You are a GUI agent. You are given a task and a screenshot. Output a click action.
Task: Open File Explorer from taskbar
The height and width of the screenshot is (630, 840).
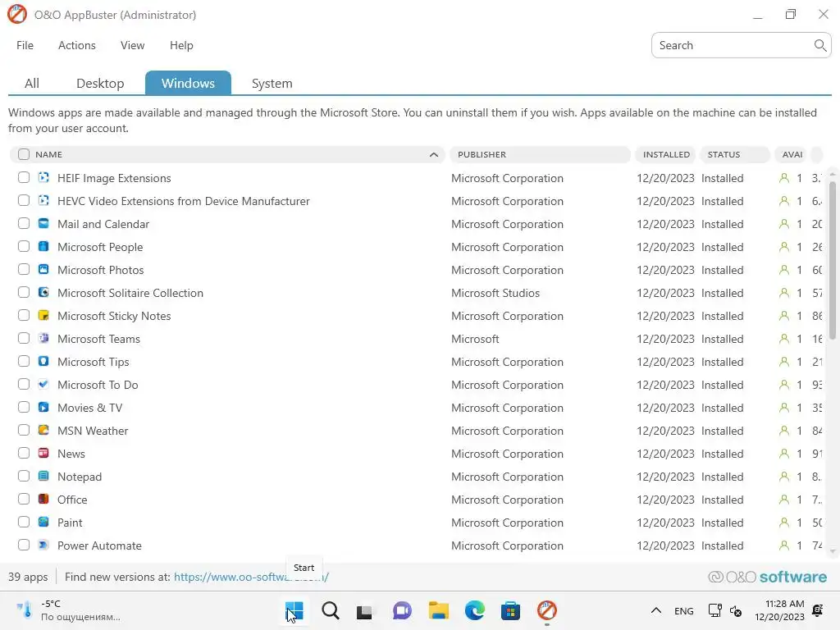(438, 610)
